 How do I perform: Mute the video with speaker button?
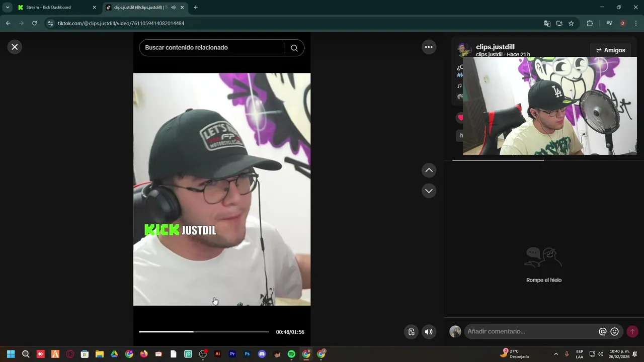point(429,332)
